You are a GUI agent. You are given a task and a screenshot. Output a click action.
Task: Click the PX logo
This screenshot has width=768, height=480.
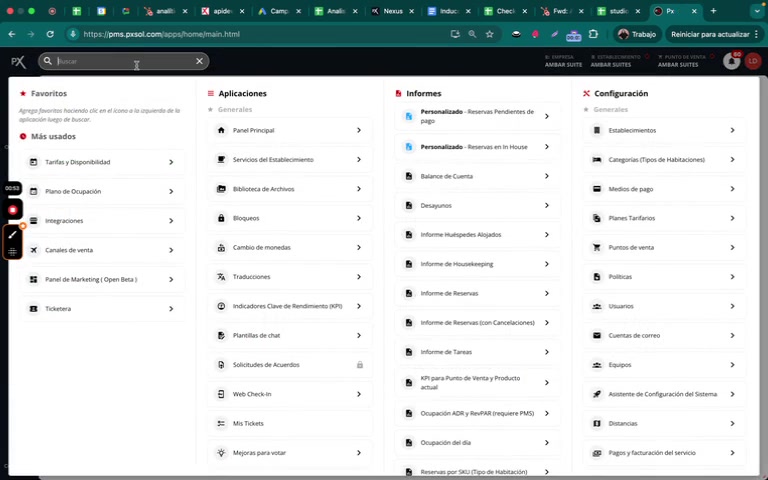click(x=18, y=62)
